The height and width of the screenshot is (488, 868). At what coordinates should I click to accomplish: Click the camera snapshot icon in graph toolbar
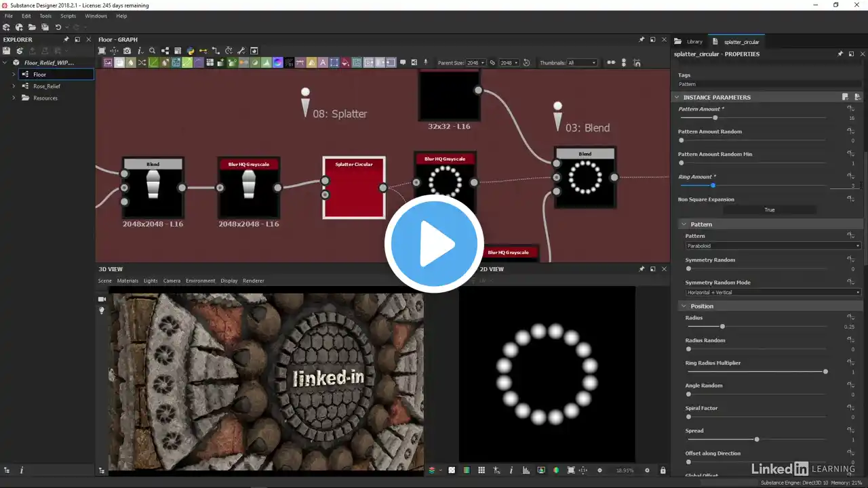[x=127, y=51]
